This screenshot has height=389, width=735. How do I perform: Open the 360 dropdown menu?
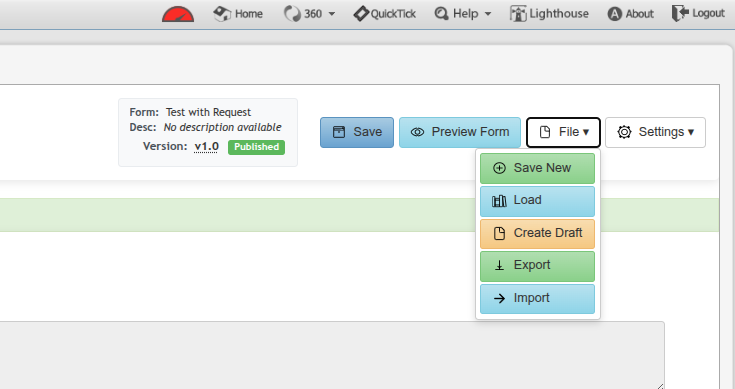point(309,14)
